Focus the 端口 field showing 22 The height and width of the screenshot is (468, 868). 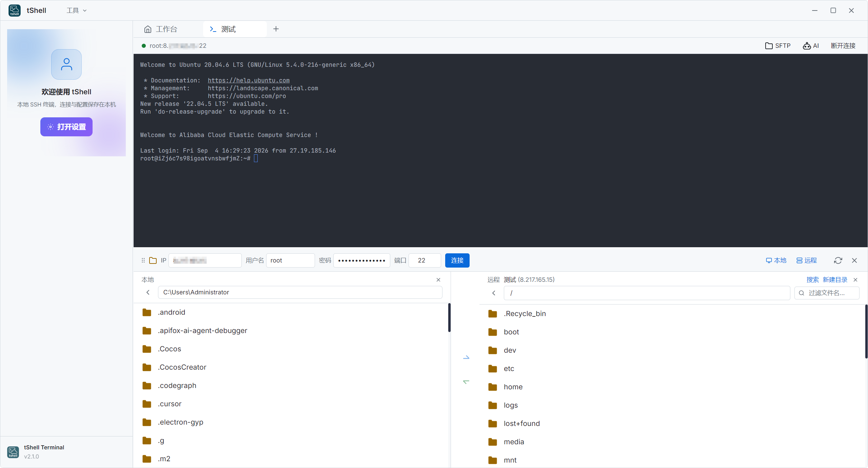click(x=425, y=260)
